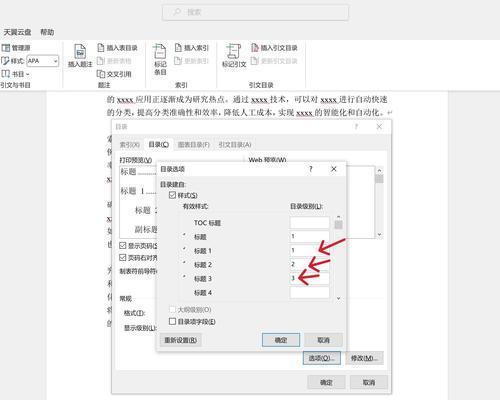Click the 重新设置(R) button
Image resolution: width=500 pixels, height=400 pixels.
pyautogui.click(x=180, y=340)
